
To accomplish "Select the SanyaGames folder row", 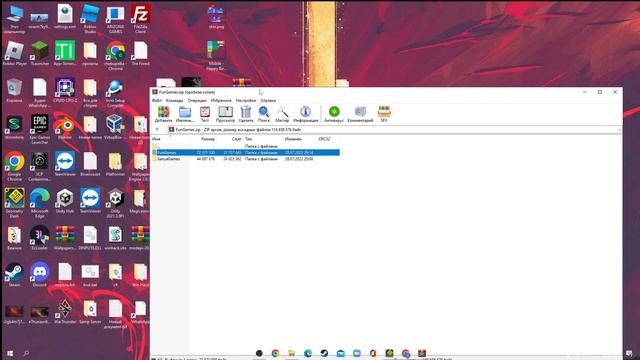I will [x=245, y=159].
